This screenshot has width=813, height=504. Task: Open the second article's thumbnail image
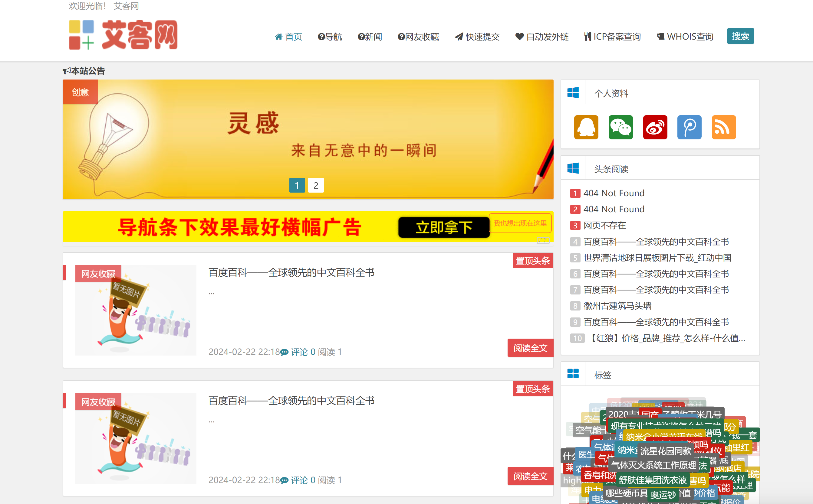[x=135, y=438]
